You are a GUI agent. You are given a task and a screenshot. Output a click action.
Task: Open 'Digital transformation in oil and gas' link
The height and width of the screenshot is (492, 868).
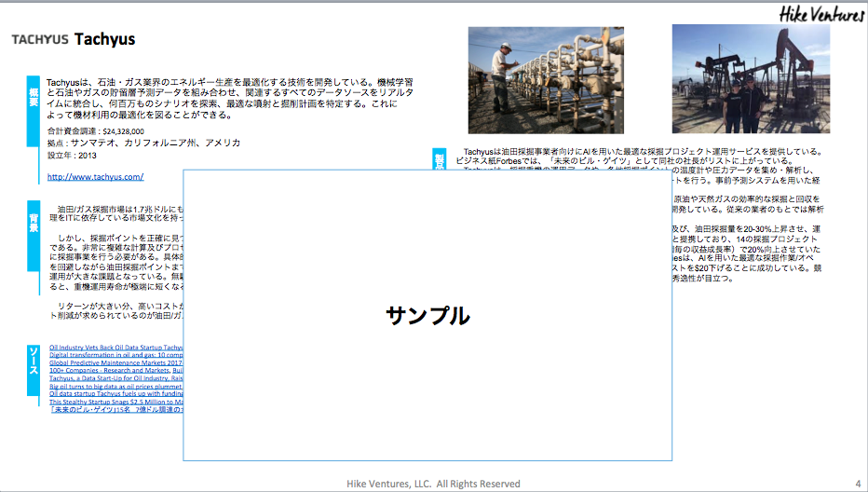[x=116, y=355]
